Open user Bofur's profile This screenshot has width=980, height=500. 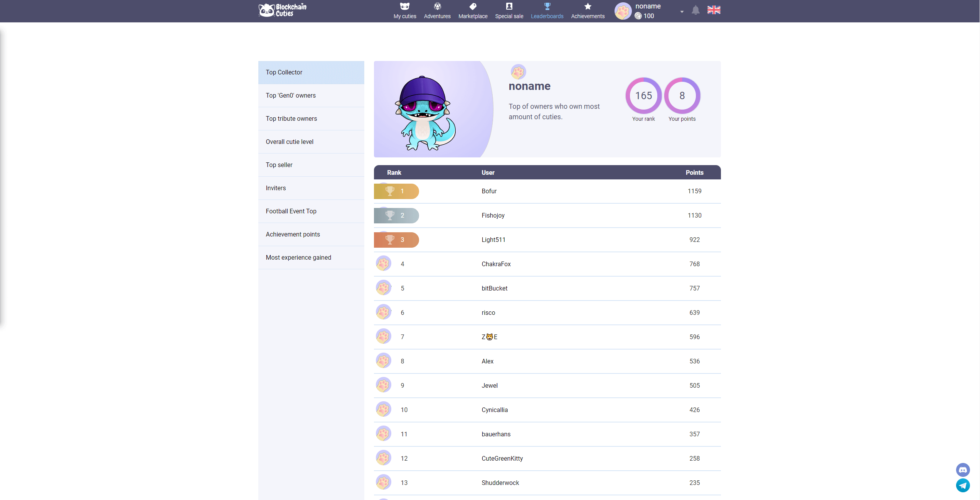pos(489,191)
